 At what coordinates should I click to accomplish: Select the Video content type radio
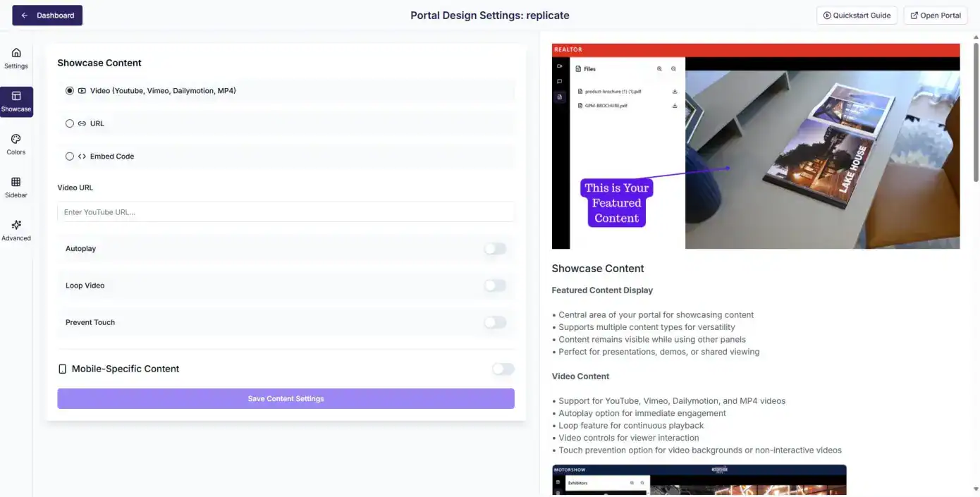70,91
